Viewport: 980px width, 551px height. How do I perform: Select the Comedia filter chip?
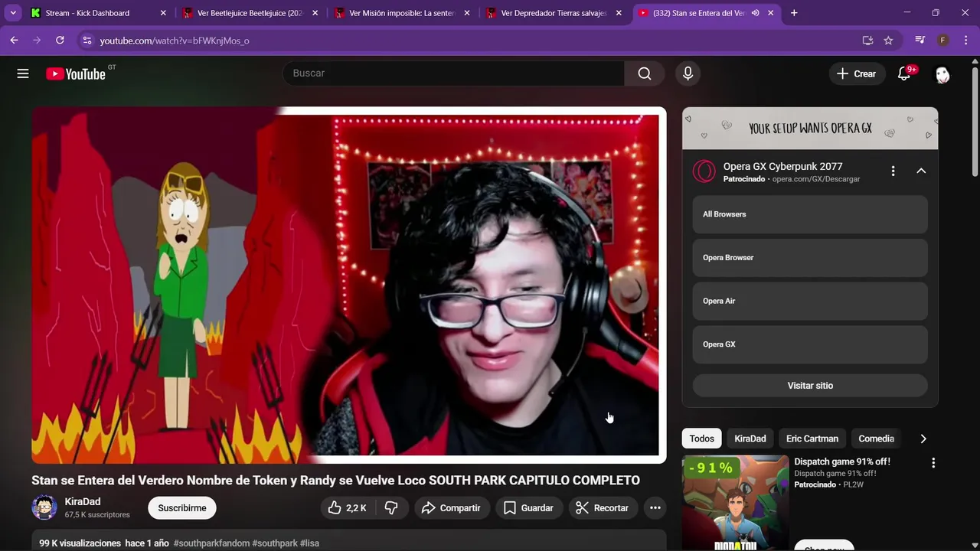click(x=876, y=439)
